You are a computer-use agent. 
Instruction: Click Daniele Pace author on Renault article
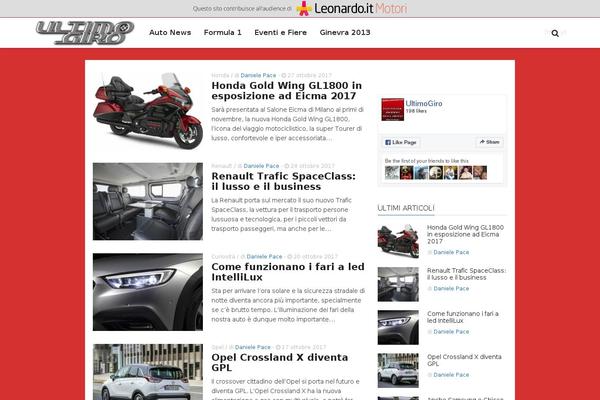click(261, 166)
